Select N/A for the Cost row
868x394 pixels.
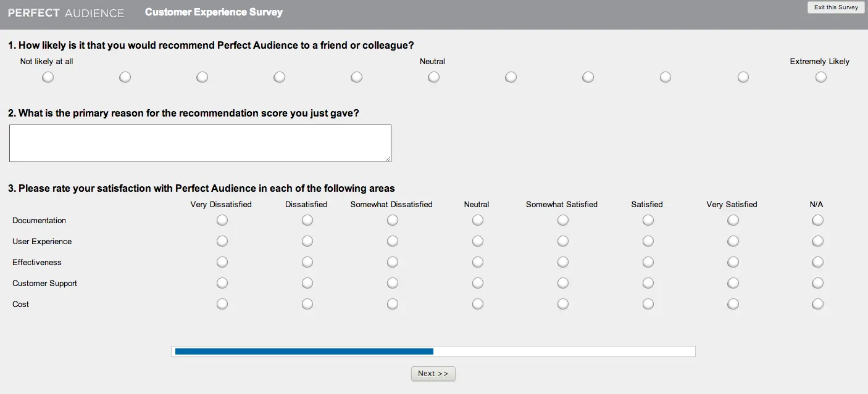(817, 304)
